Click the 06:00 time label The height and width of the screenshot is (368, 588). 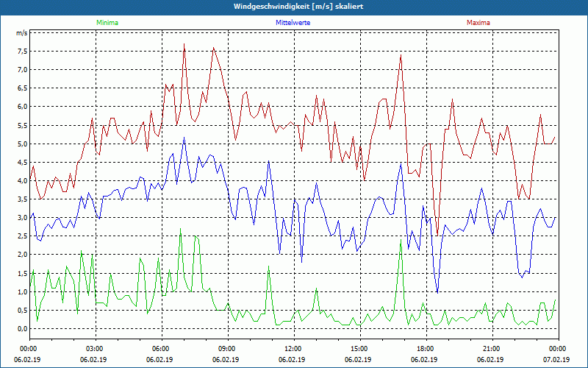click(162, 349)
